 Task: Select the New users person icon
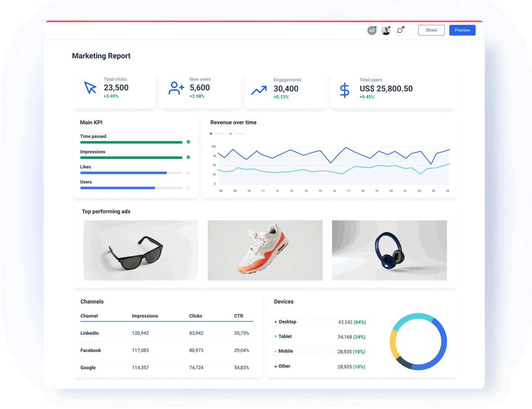176,88
